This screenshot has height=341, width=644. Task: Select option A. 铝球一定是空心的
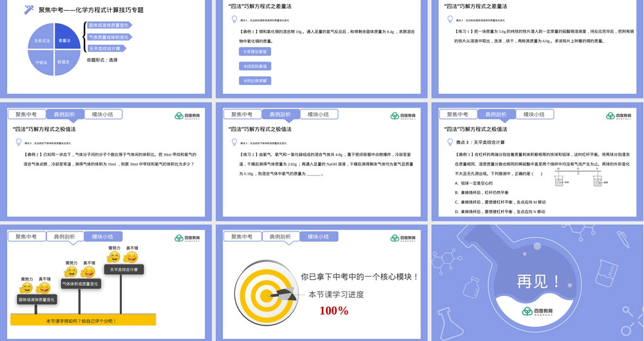[474, 183]
